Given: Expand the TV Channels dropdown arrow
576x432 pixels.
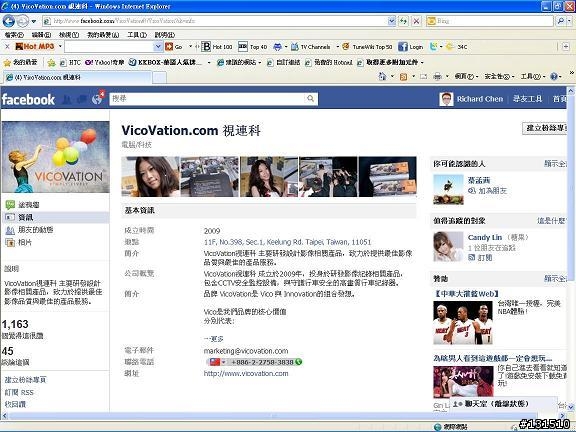Looking at the screenshot, I should tap(337, 47).
